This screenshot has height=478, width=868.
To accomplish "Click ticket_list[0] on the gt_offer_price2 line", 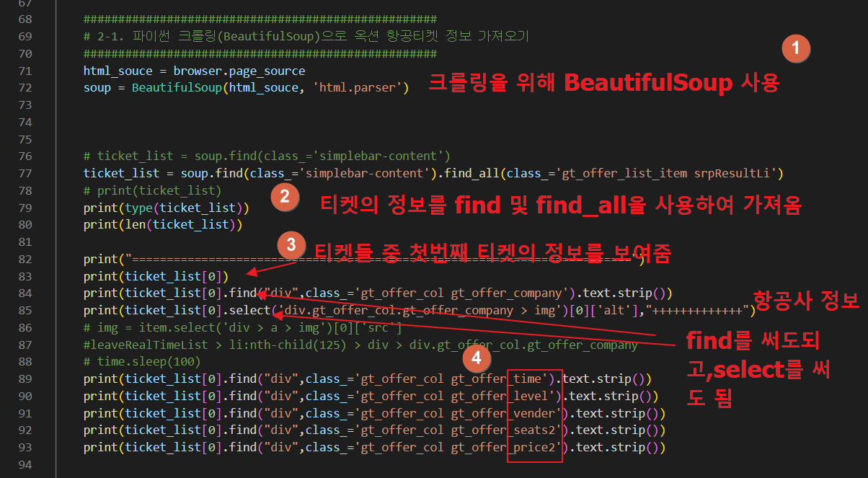I will 173,447.
